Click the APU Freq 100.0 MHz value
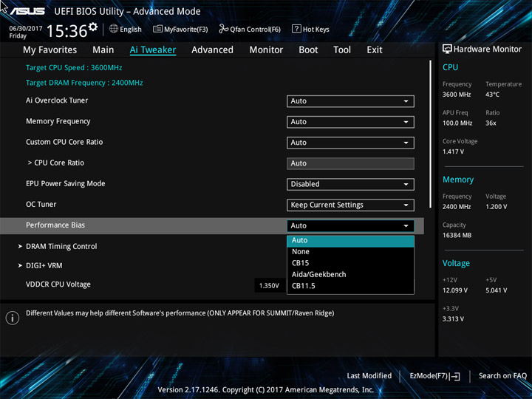This screenshot has width=532, height=399. pyautogui.click(x=457, y=123)
